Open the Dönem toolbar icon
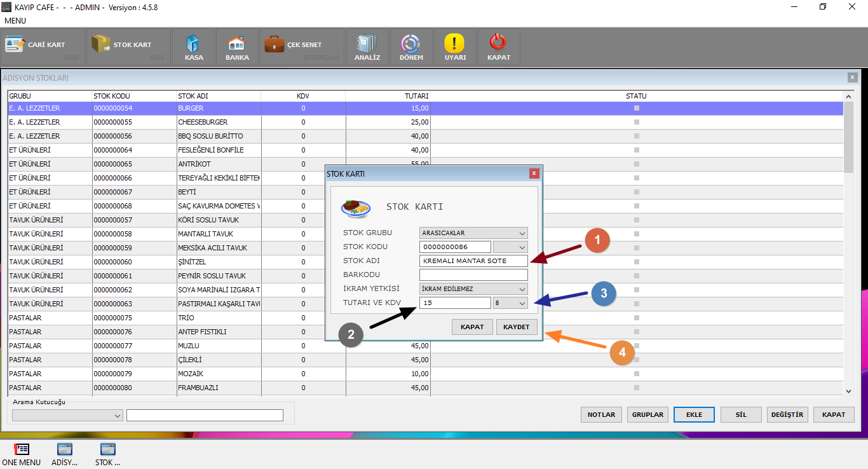 (410, 44)
